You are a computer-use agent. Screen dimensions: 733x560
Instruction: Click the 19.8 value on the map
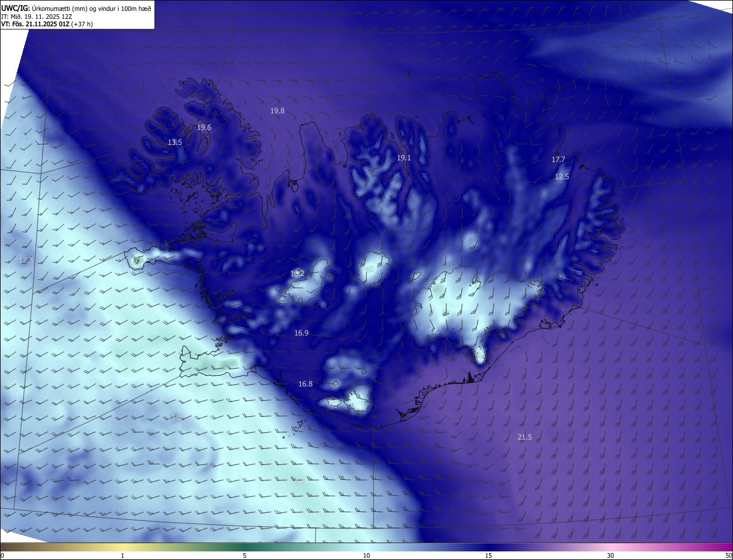click(x=277, y=111)
